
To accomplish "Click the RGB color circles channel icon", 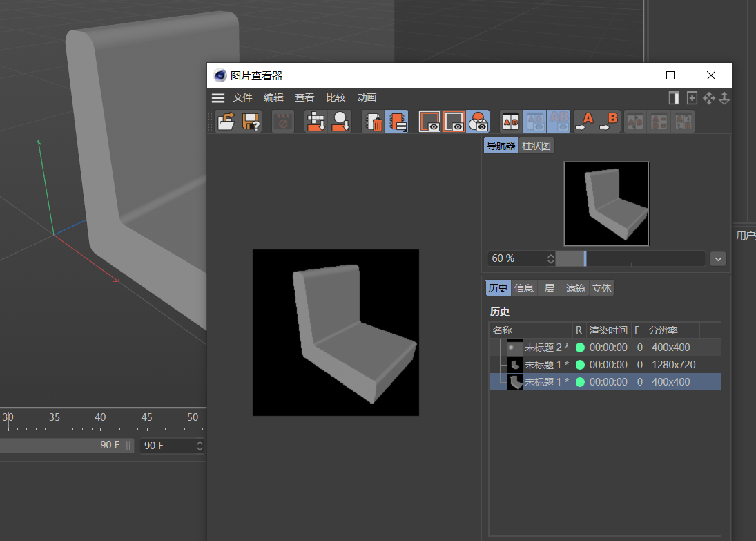I will pos(478,122).
